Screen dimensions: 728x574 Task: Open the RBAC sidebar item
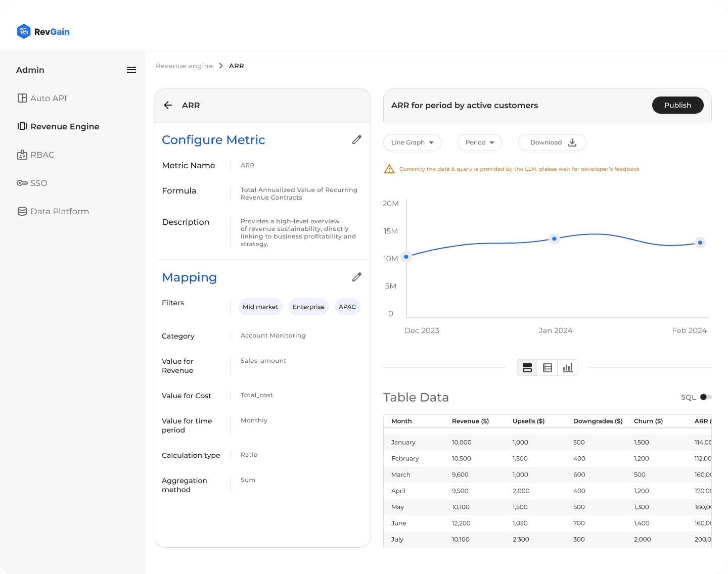tap(36, 155)
